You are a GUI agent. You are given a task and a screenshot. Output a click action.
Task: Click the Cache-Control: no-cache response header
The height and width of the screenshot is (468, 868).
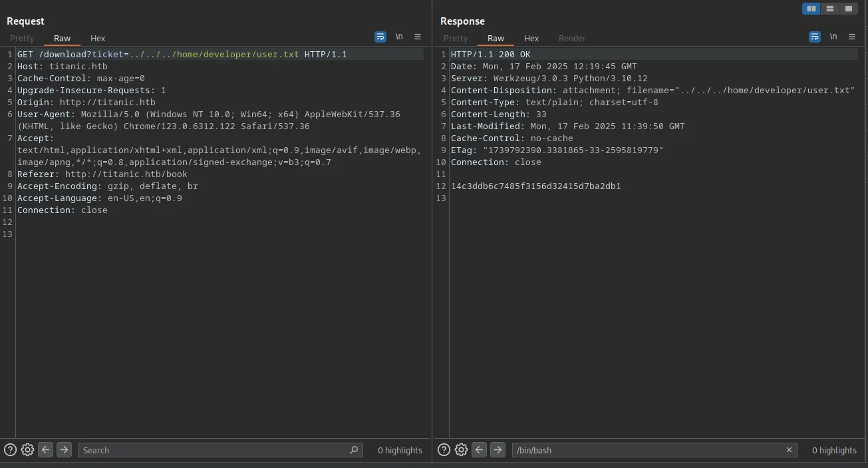[x=512, y=138]
